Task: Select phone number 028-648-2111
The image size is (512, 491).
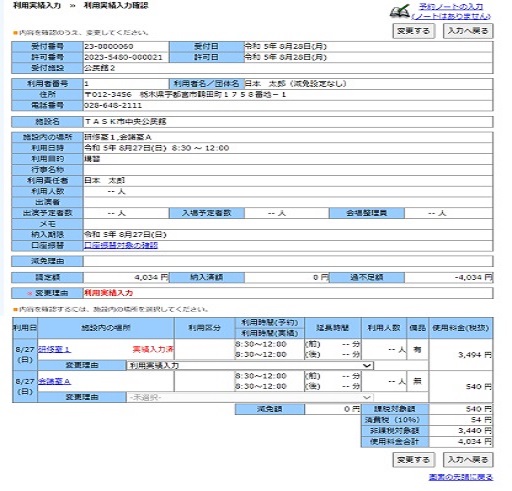Action: [x=113, y=106]
